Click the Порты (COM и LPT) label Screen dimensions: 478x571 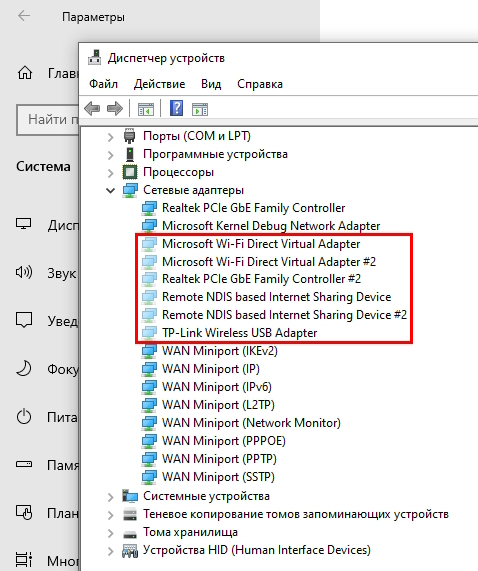(x=197, y=136)
